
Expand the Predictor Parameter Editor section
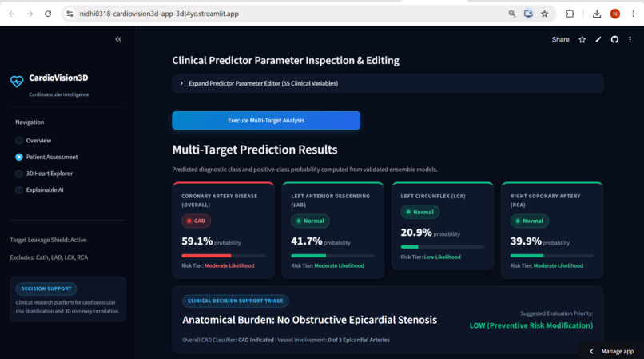[388, 83]
